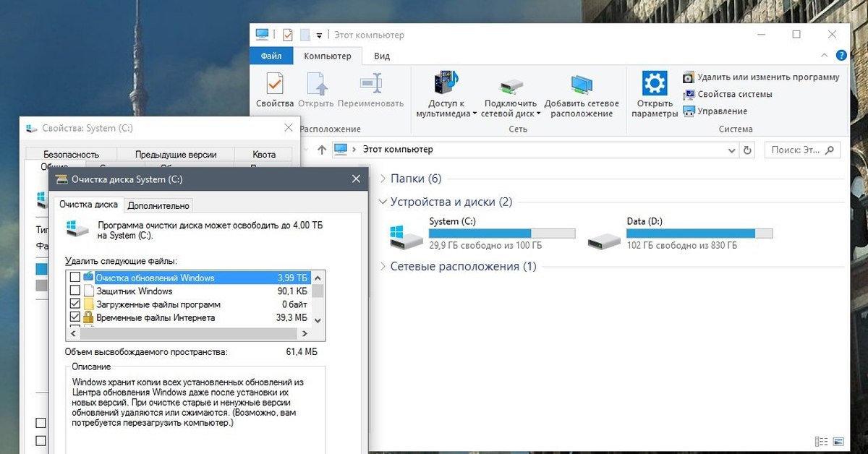The image size is (868, 454).
Task: Open the Предыдущие версии tab
Action: [x=176, y=154]
